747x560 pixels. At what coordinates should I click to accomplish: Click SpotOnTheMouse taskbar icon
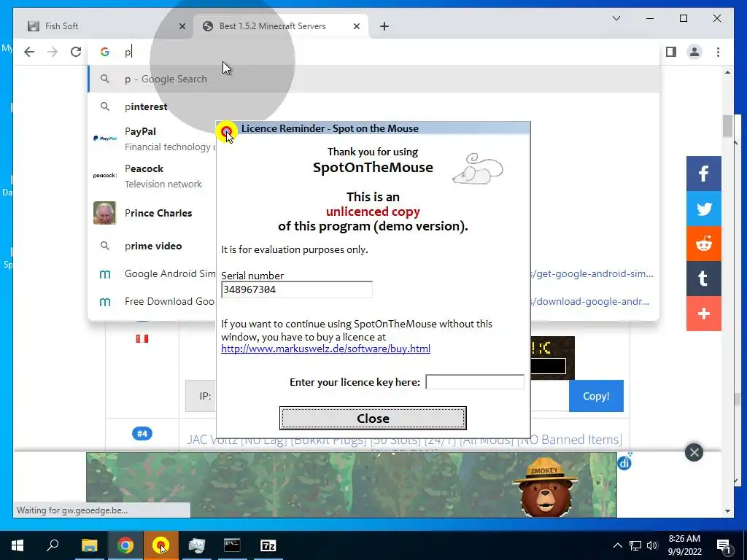coord(160,545)
